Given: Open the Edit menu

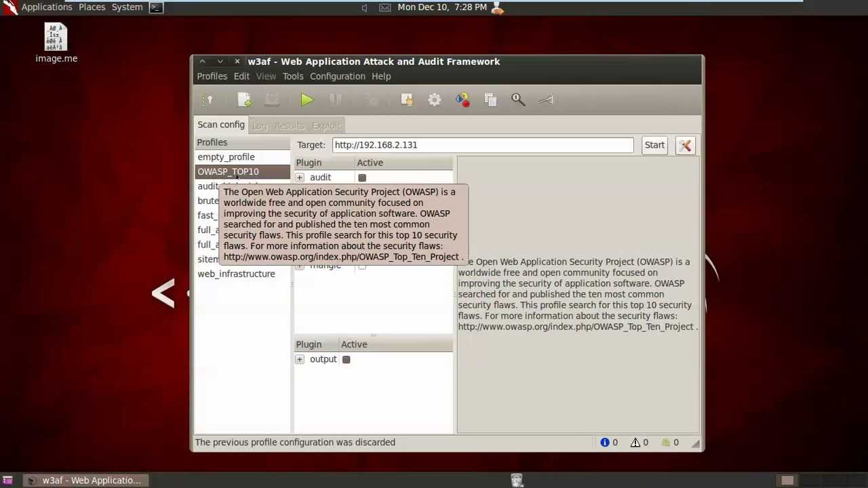Looking at the screenshot, I should tap(241, 77).
